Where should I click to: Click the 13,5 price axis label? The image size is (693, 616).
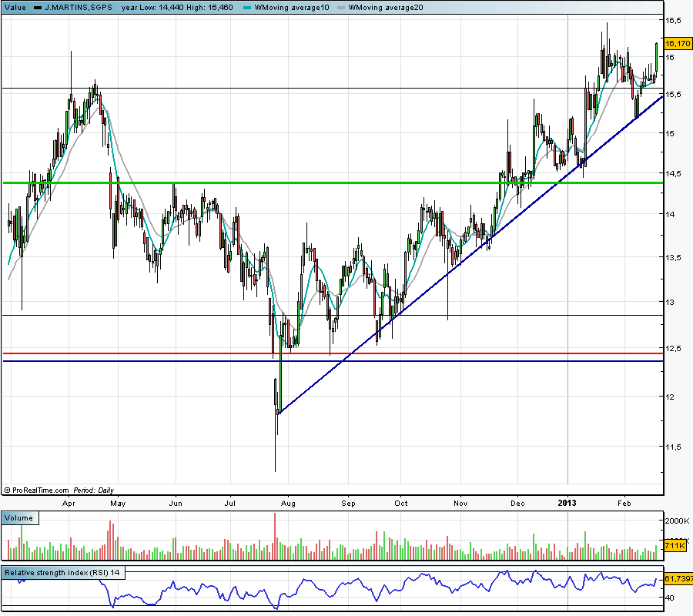[x=674, y=258]
